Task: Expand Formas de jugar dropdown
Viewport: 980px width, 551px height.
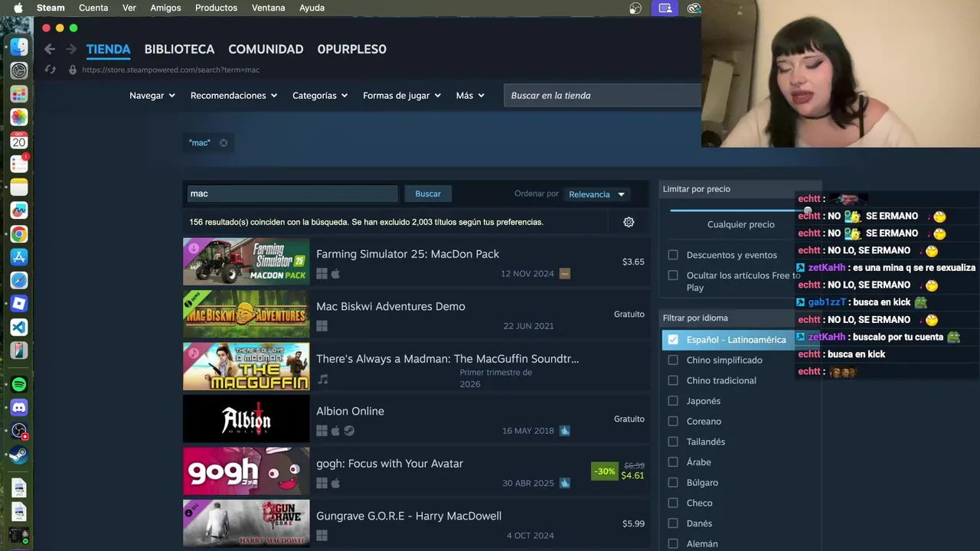Action: pyautogui.click(x=402, y=96)
